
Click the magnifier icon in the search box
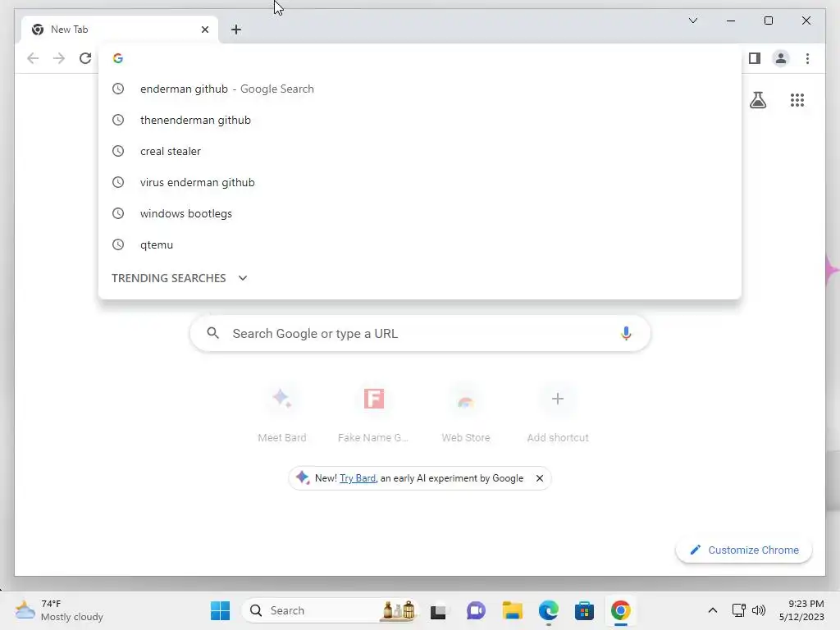(212, 333)
